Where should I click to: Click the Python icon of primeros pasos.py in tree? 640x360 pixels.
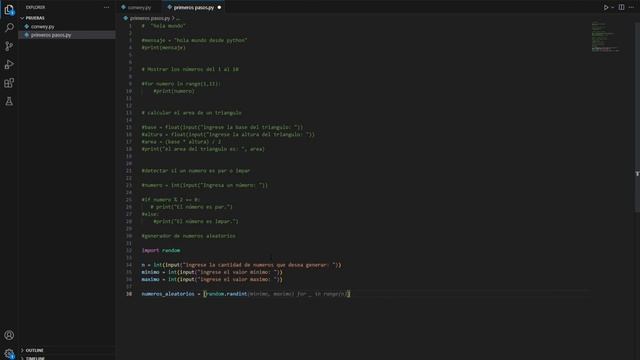point(27,35)
